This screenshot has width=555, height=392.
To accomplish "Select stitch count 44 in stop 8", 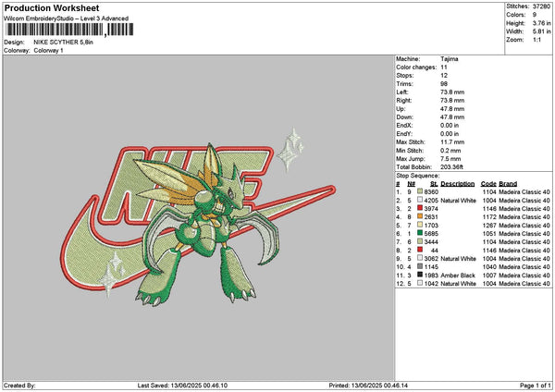I will pyautogui.click(x=435, y=251).
